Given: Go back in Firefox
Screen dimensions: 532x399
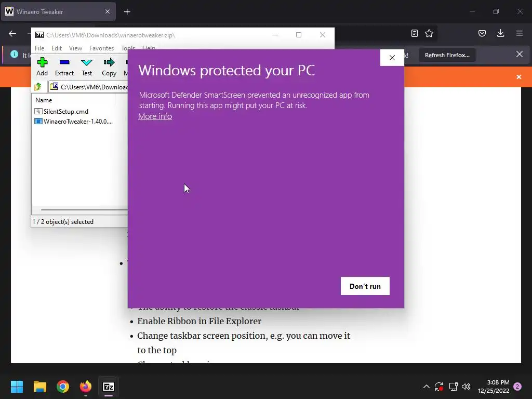Looking at the screenshot, I should click(12, 33).
